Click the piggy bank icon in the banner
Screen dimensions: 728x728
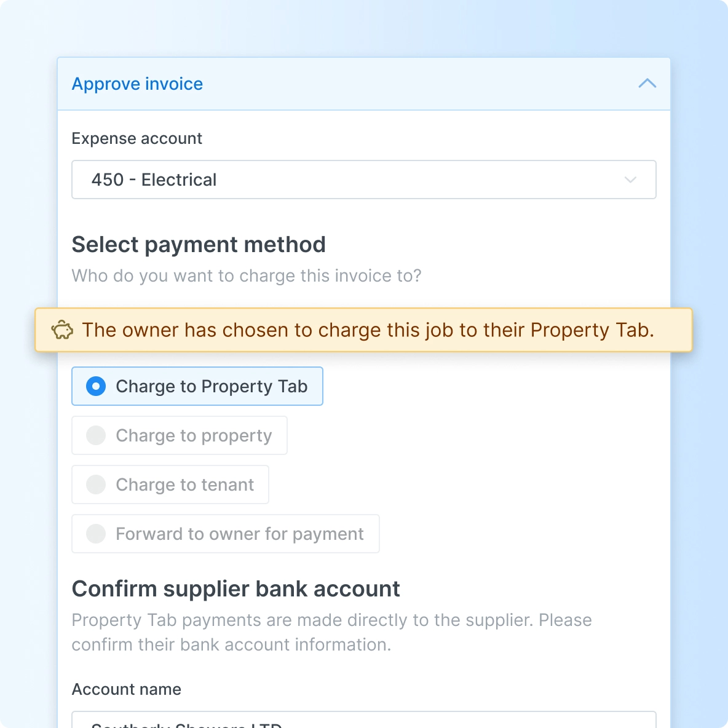[x=61, y=330]
